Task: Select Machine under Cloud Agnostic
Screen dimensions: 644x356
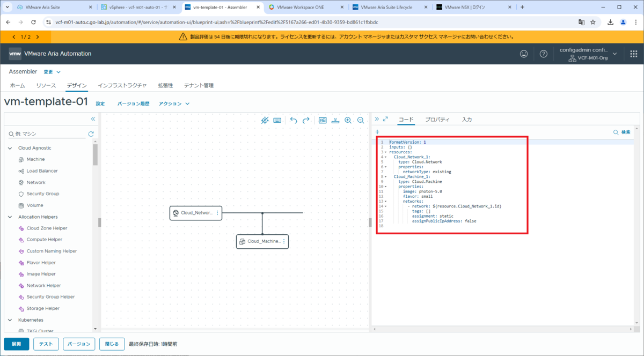Action: click(x=35, y=159)
